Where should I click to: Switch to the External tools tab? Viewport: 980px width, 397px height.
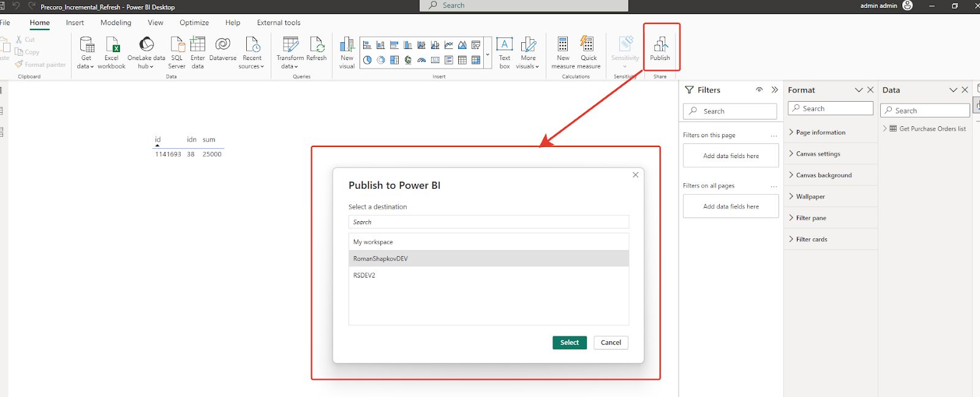coord(279,23)
